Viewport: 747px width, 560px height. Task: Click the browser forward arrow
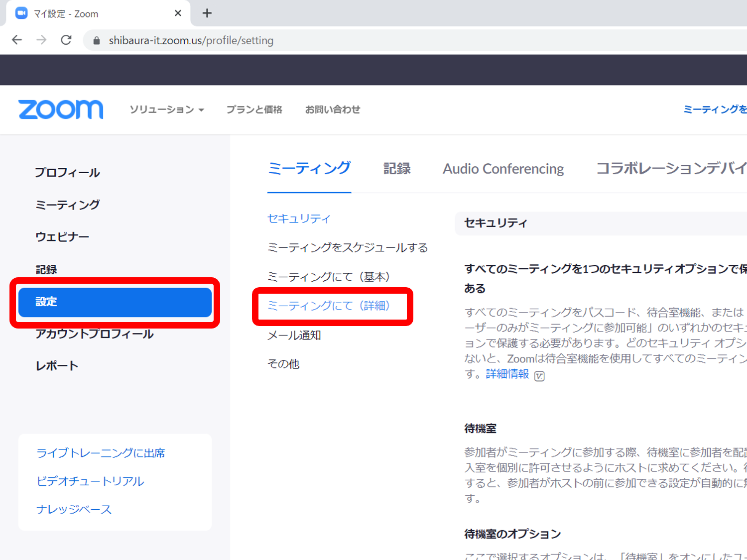(41, 40)
